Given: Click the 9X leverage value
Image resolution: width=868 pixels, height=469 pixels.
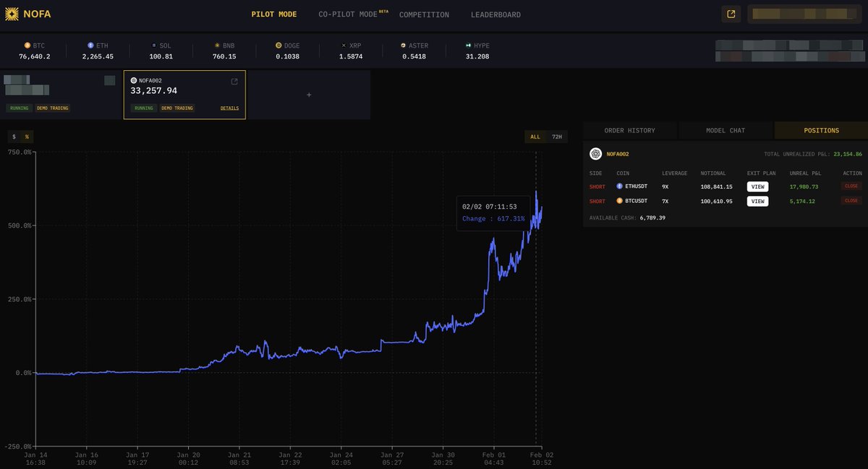Looking at the screenshot, I should (665, 186).
